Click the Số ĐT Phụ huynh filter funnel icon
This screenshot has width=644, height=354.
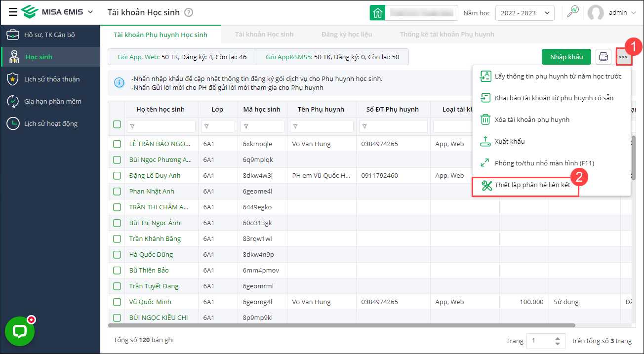(364, 127)
